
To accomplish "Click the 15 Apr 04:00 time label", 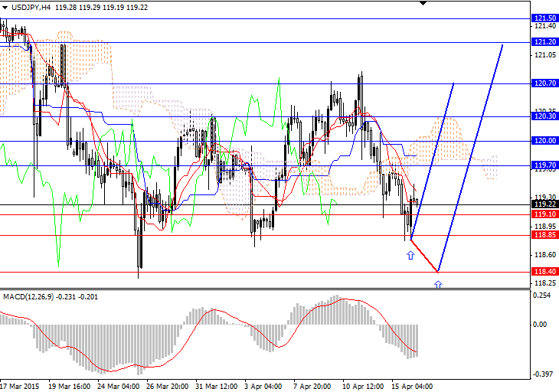I will tap(412, 387).
